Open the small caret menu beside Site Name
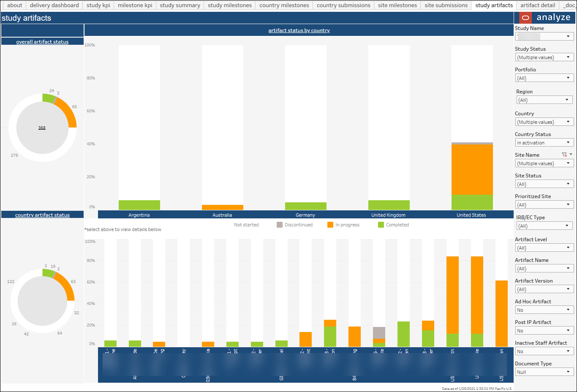The image size is (577, 392). pos(571,154)
